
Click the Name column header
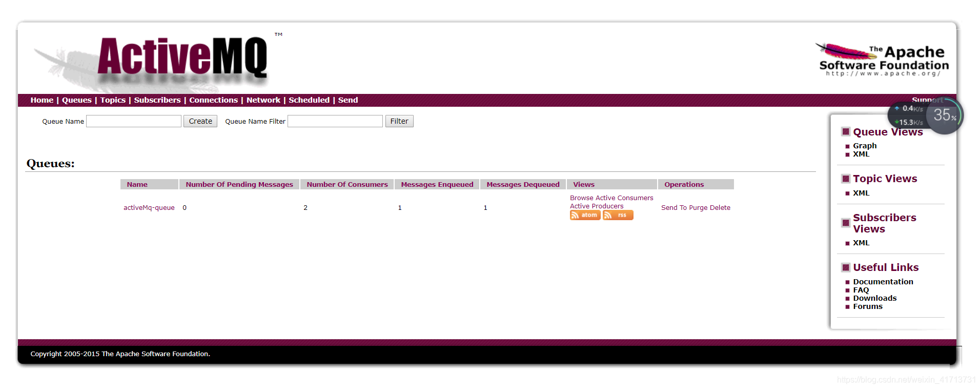point(149,184)
